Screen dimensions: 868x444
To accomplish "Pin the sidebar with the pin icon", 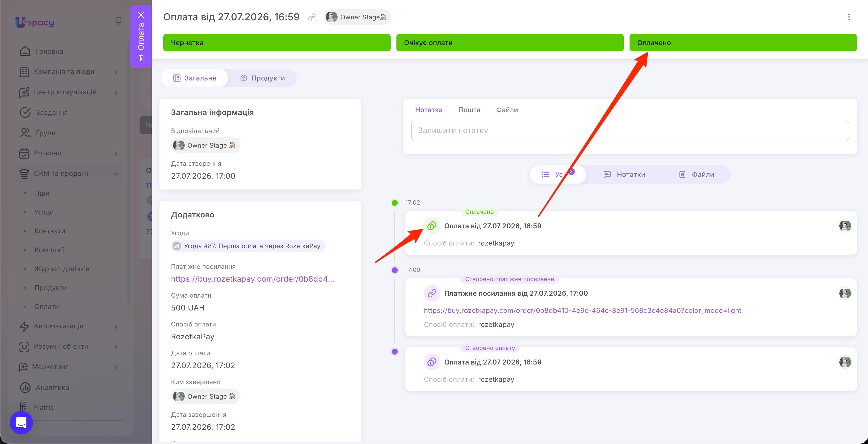I will pyautogui.click(x=118, y=22).
